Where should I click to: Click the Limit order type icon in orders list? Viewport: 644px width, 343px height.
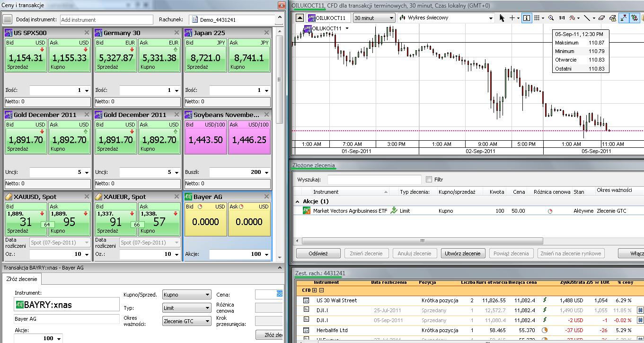394,211
